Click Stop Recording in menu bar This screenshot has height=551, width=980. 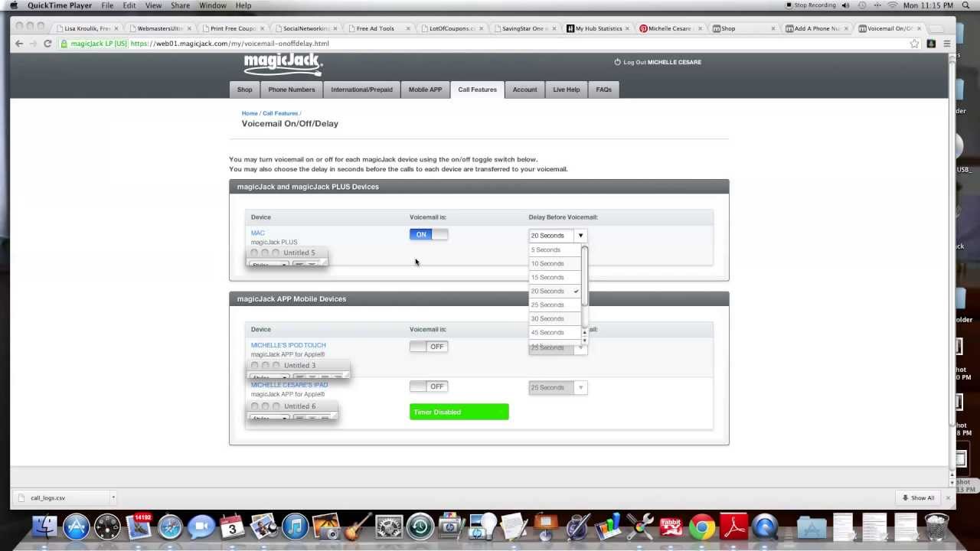tap(811, 5)
